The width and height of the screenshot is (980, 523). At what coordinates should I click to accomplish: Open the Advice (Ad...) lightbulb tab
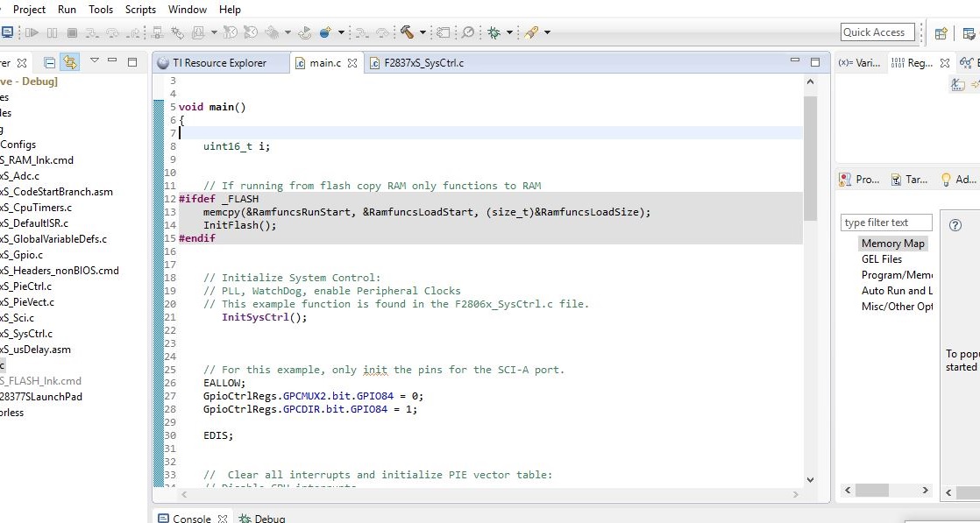tap(959, 180)
